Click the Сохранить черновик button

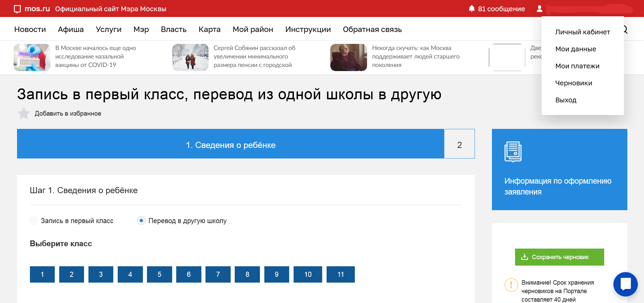tap(559, 257)
